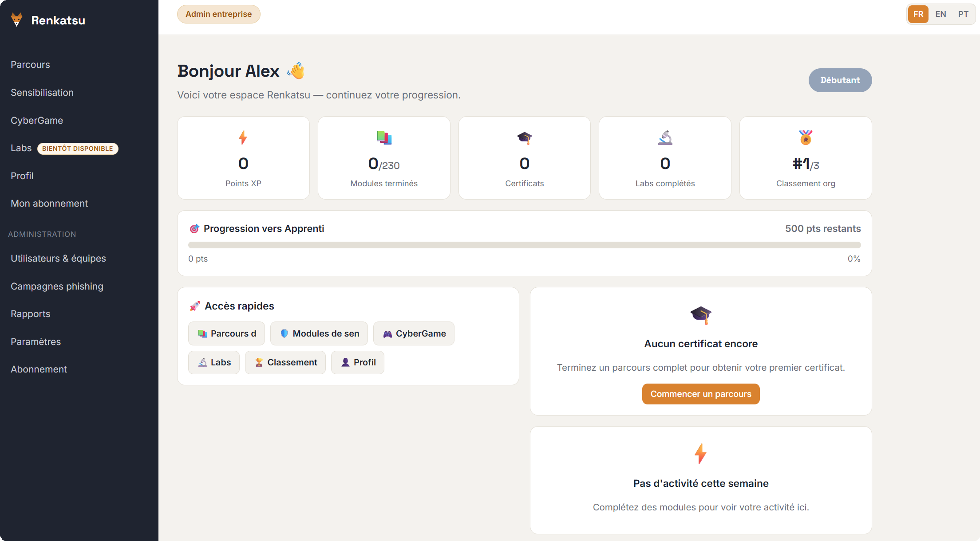
Task: Open Parcours in the sidebar
Action: click(30, 65)
